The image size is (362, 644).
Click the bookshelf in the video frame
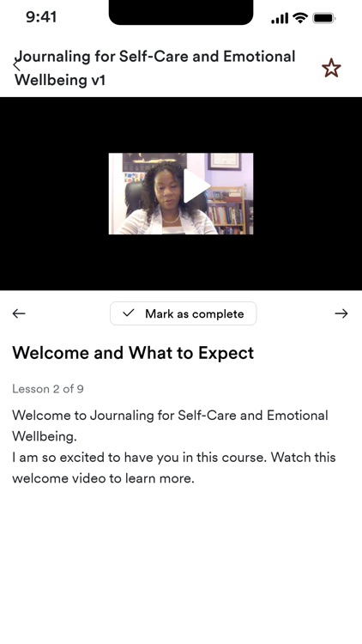(x=228, y=210)
